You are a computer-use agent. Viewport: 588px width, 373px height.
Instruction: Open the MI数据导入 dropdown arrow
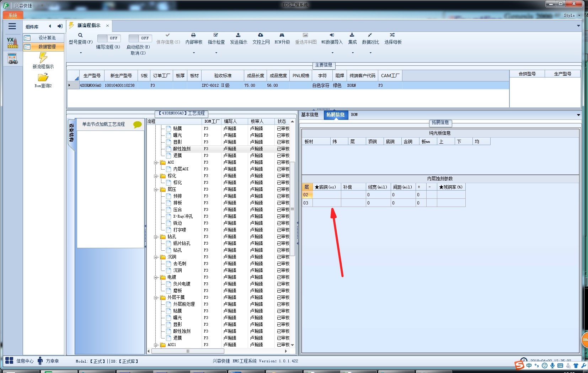332,53
